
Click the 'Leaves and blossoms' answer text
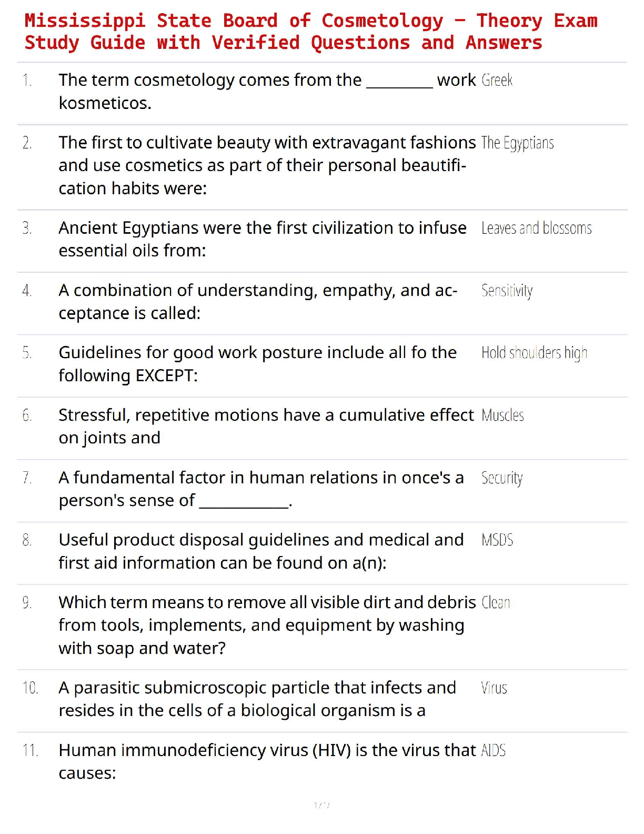pos(536,228)
